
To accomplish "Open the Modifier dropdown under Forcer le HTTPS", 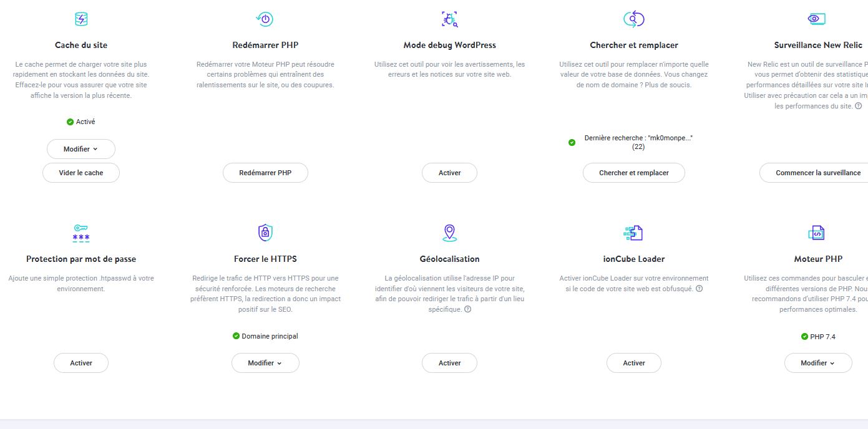I will (x=265, y=363).
